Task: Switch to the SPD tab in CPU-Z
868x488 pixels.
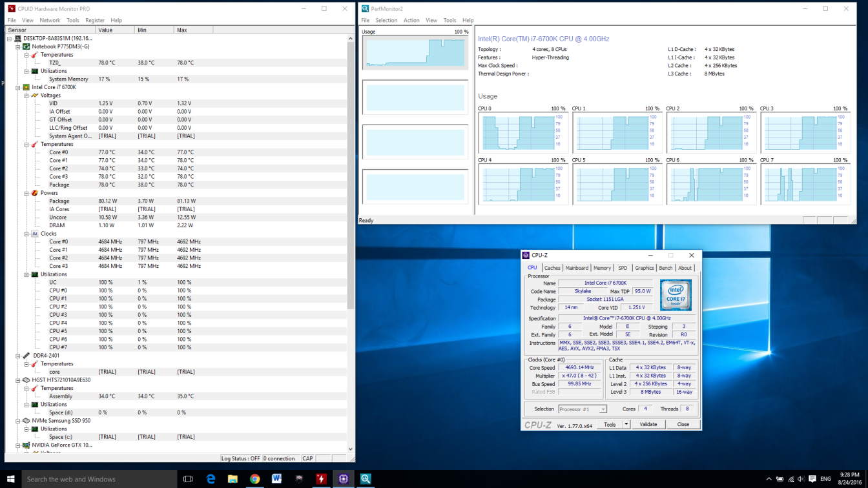Action: pos(623,268)
